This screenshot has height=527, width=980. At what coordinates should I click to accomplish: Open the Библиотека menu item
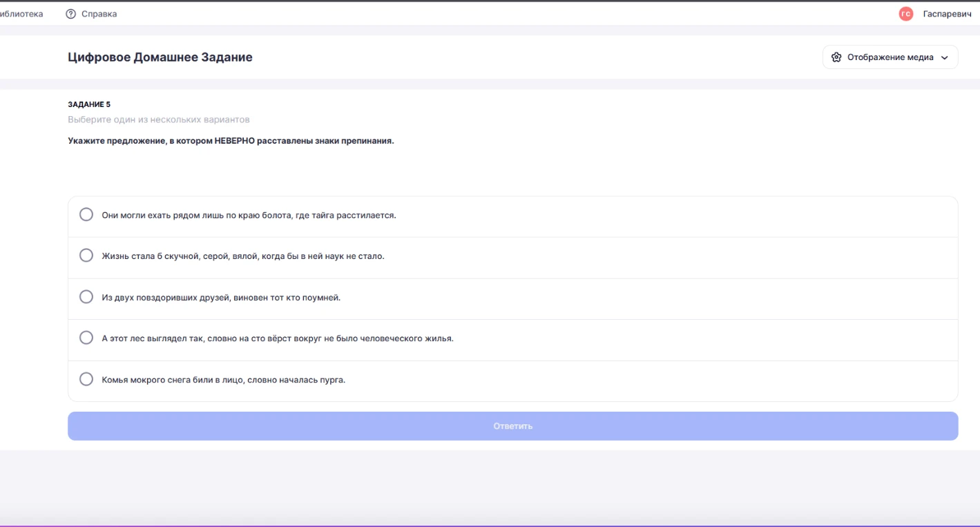[21, 14]
